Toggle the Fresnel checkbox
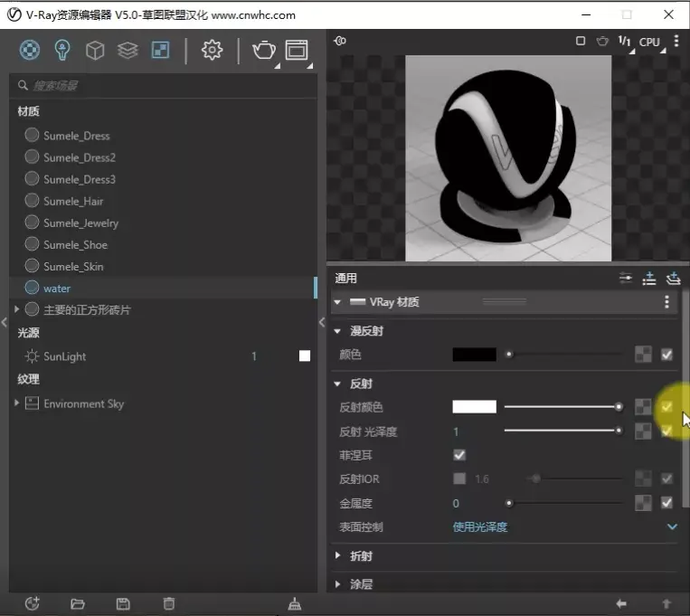690x616 pixels. [x=459, y=455]
